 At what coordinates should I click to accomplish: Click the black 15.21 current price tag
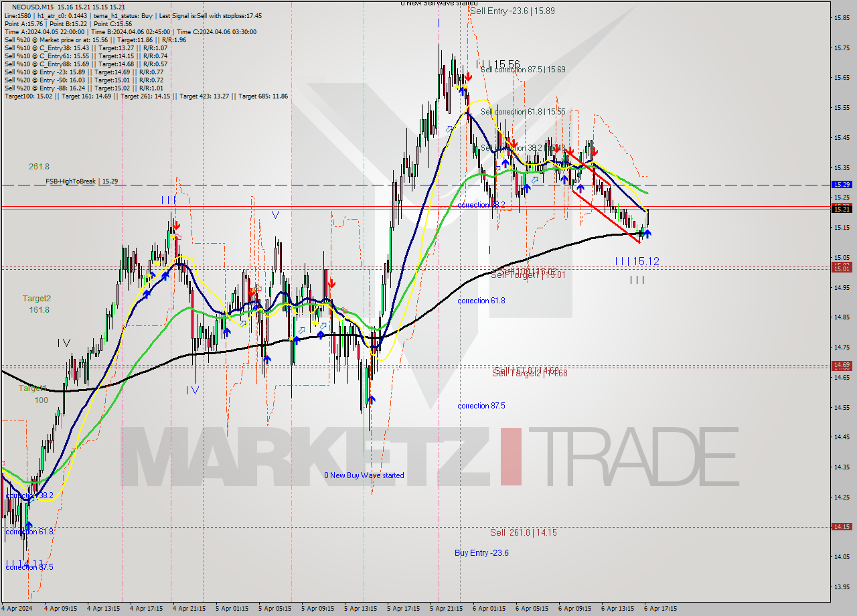pyautogui.click(x=841, y=210)
